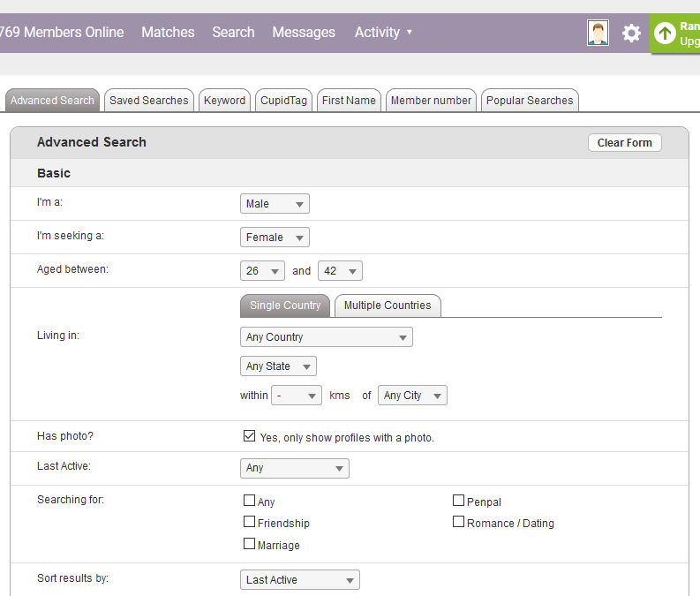Select the Penpal checkbox
Viewport: 700px width, 596px height.
tap(458, 501)
